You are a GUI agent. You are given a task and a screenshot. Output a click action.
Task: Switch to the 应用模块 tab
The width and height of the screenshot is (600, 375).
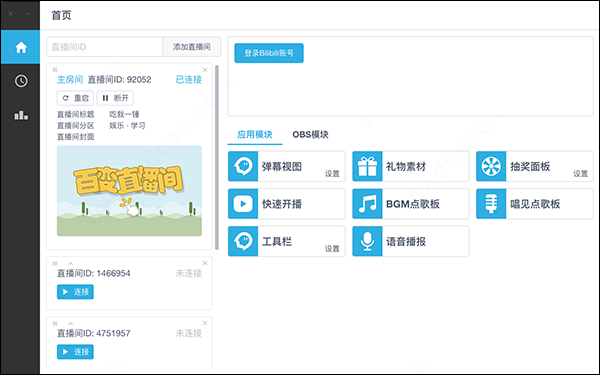[255, 134]
